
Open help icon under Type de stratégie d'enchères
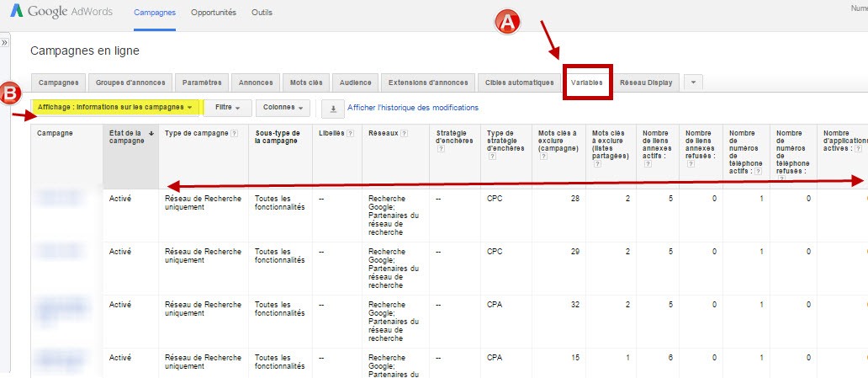pyautogui.click(x=491, y=157)
